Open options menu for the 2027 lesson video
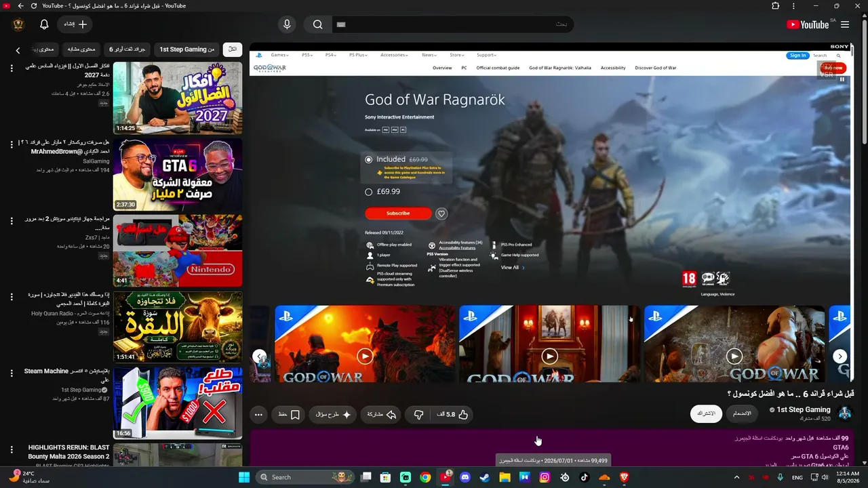The width and height of the screenshot is (868, 488). (12, 68)
